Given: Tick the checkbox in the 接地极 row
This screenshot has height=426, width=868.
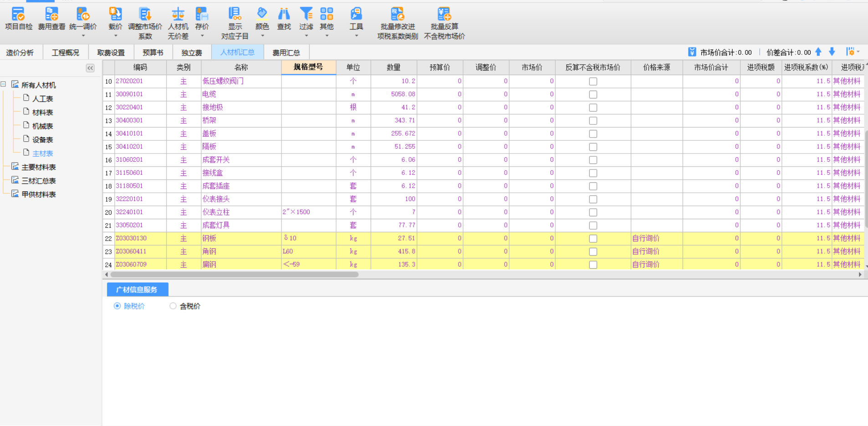Looking at the screenshot, I should (593, 108).
